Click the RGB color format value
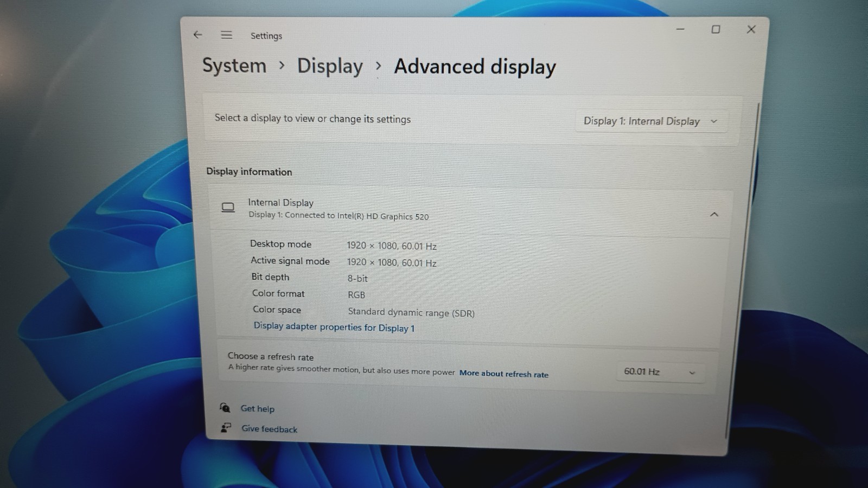 [356, 295]
